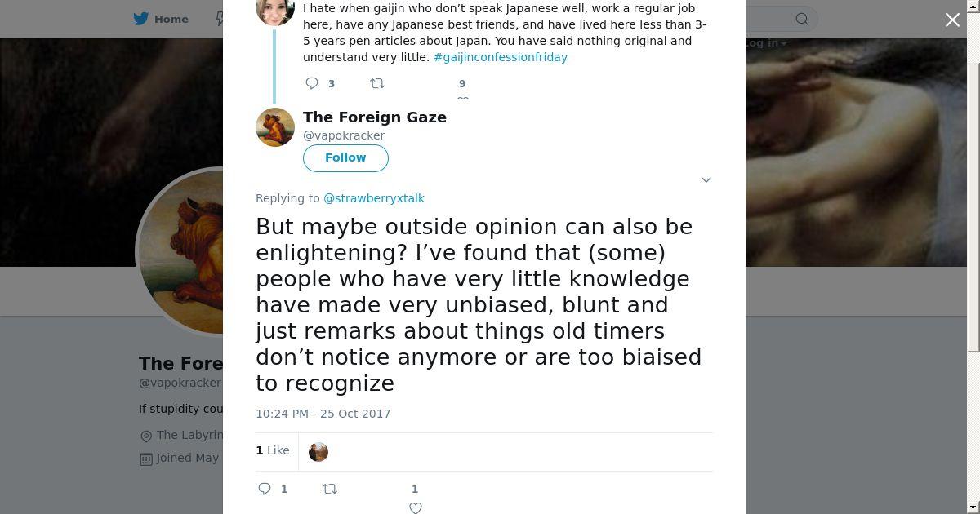Open the Log in dropdown
The height and width of the screenshot is (514, 980).
(x=765, y=43)
